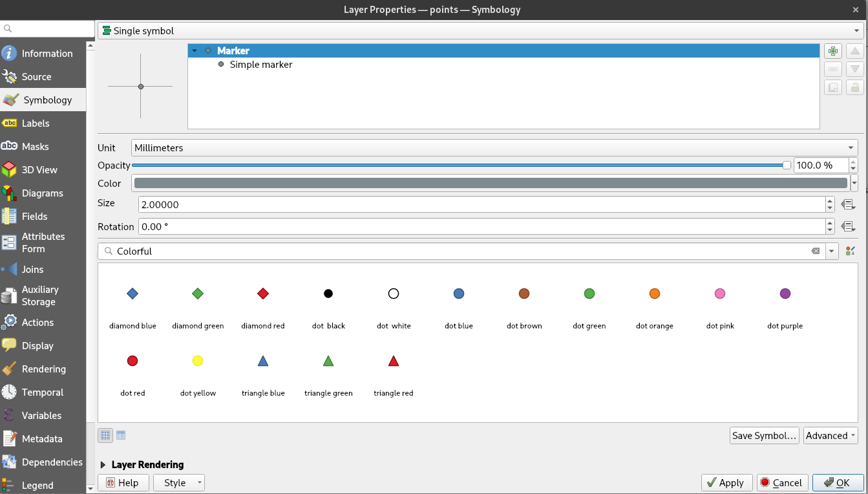
Task: Open the Labels tab
Action: pos(36,124)
